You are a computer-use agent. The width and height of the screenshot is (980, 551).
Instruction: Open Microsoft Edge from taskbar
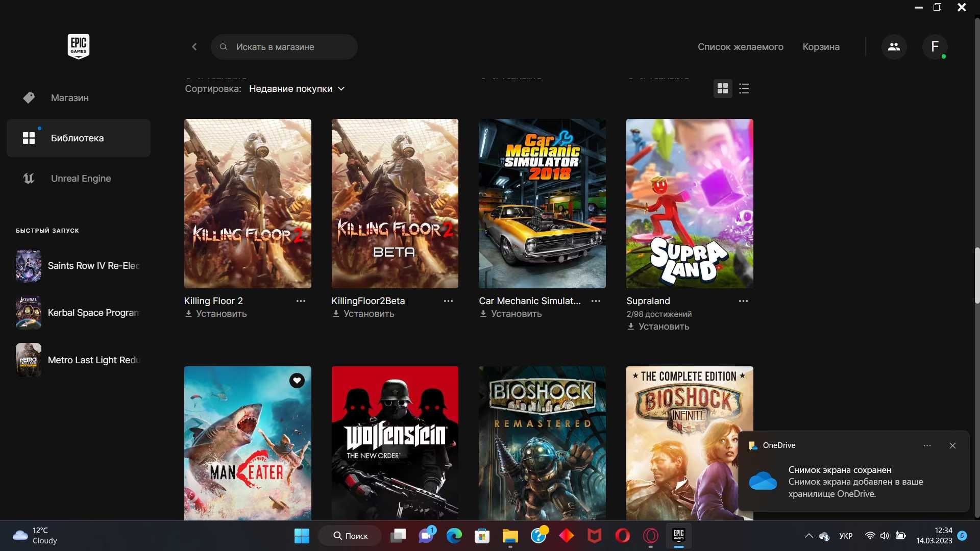[454, 536]
